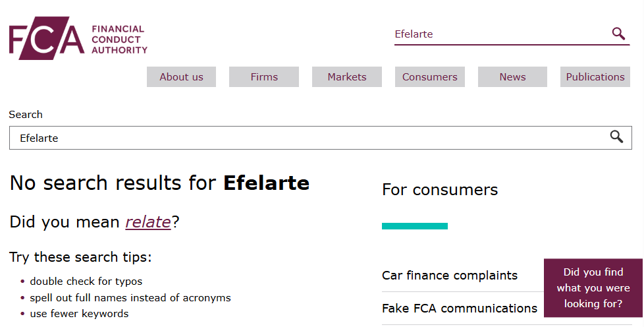The height and width of the screenshot is (327, 644).
Task: Click the Financial Conduct Authority logo text
Action: point(119,40)
